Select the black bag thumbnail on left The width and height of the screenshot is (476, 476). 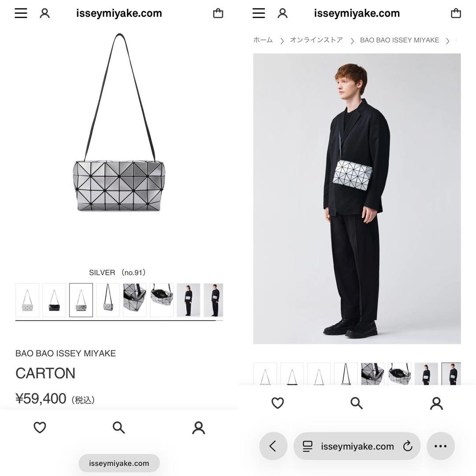pyautogui.click(x=54, y=300)
